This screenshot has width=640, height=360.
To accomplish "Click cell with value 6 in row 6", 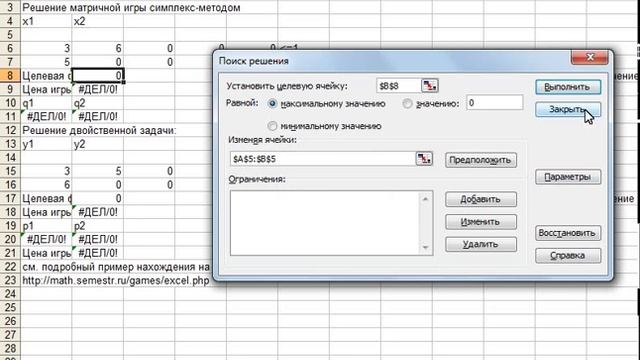I will [98, 49].
